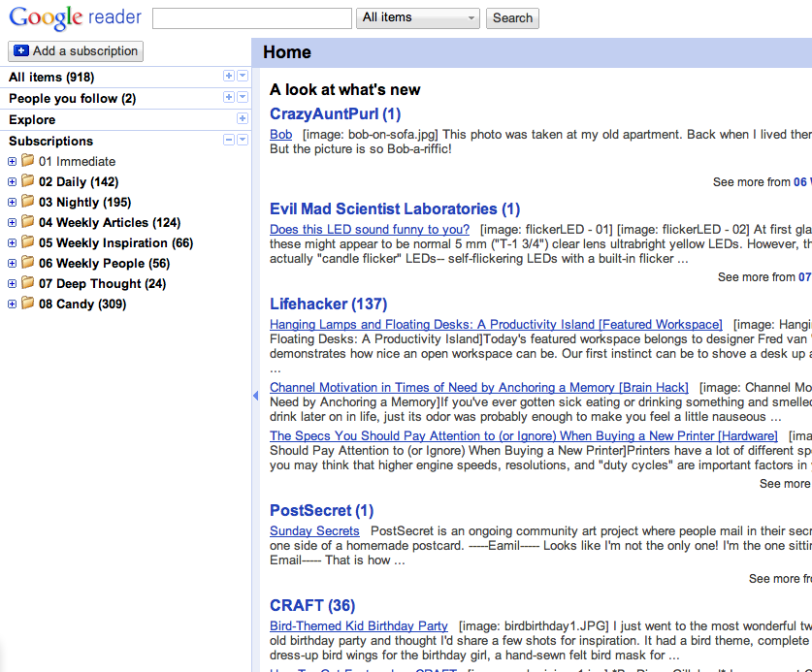Click the Google Reader logo
The image size is (812, 672).
[x=75, y=17]
